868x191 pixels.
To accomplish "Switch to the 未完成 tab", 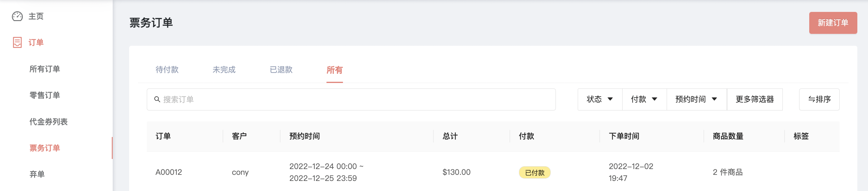I will (x=224, y=70).
